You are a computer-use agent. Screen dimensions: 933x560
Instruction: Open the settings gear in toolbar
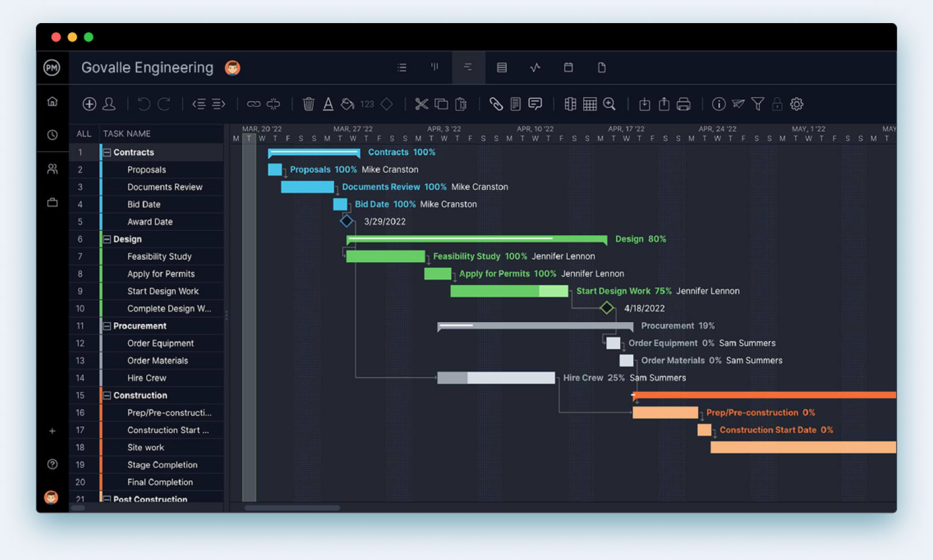[x=797, y=104]
